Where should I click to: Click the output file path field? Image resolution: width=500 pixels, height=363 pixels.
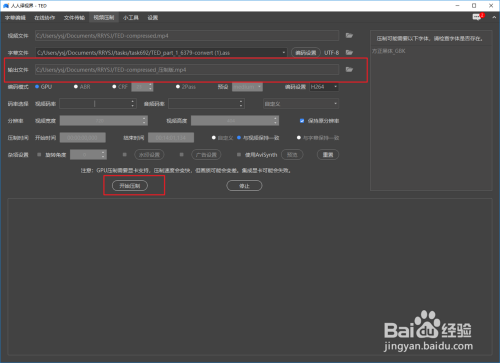tap(187, 70)
